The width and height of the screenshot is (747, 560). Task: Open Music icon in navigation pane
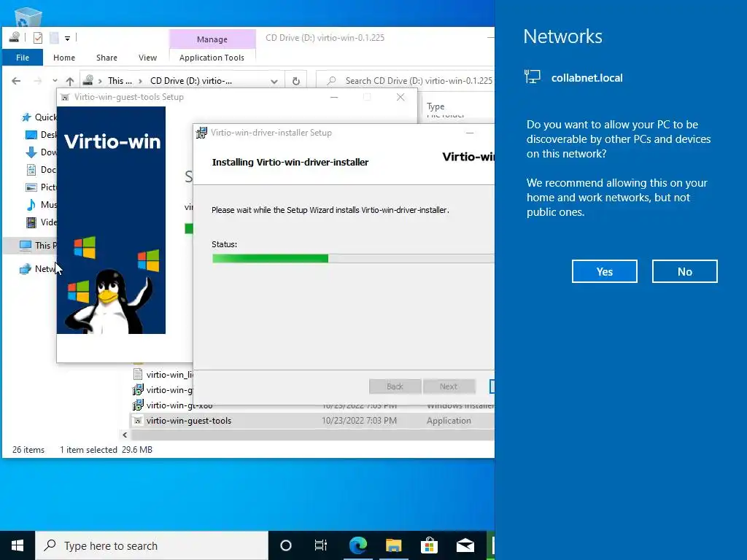pos(31,205)
